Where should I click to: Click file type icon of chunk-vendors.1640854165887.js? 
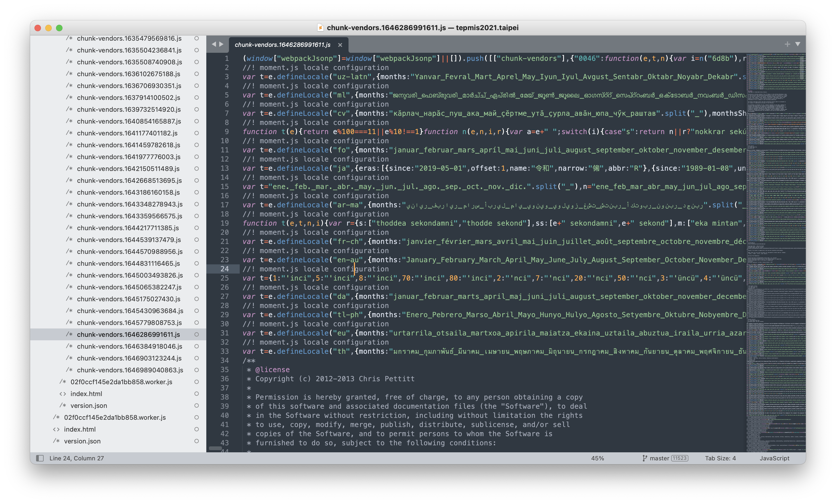(69, 121)
